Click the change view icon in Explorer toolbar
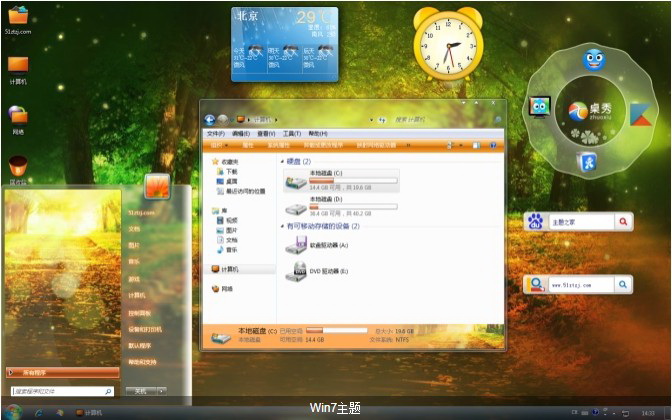Screen dimensions: 672x420 coord(450,145)
